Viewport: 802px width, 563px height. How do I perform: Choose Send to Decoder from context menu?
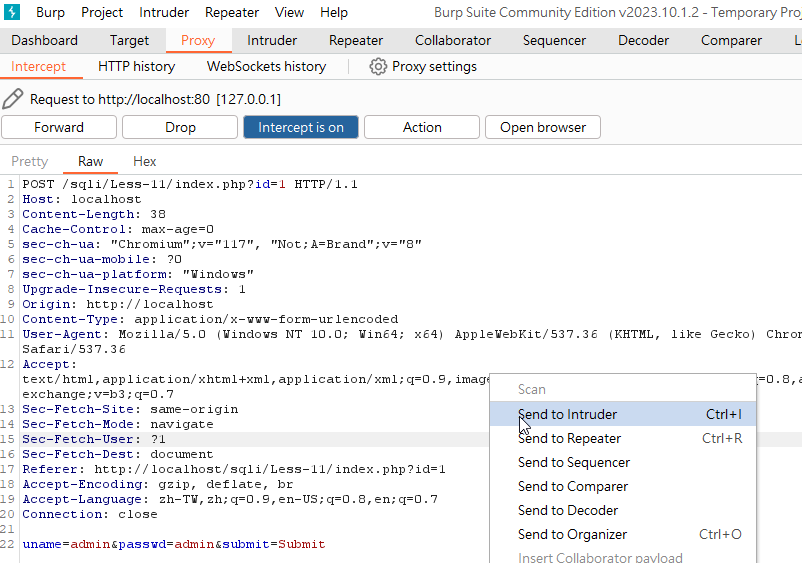pos(623,510)
